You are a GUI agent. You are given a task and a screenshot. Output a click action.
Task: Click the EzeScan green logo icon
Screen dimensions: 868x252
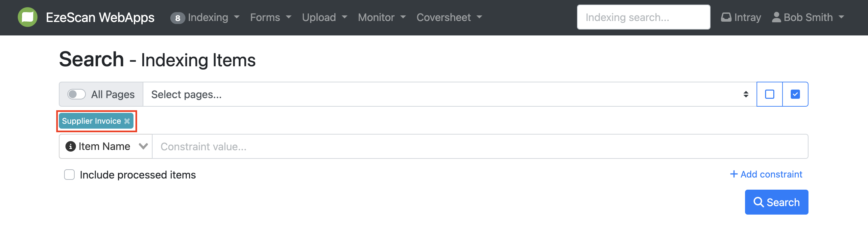click(x=27, y=17)
